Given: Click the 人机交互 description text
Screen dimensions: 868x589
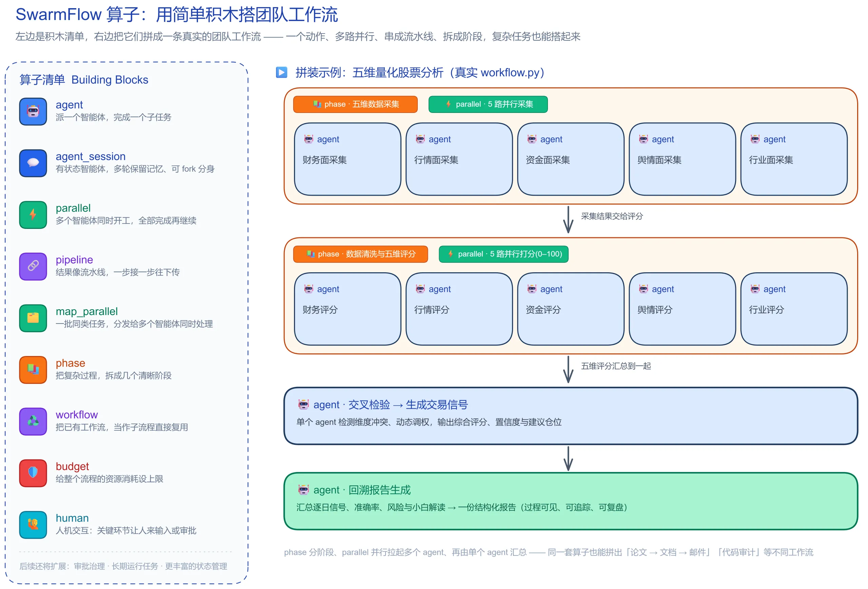Looking at the screenshot, I should click(x=126, y=530).
